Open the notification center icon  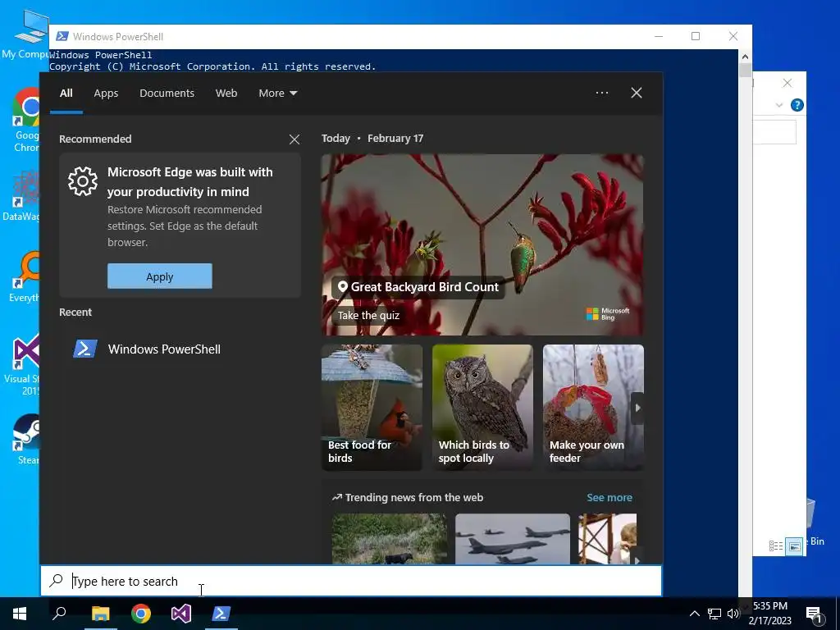click(814, 614)
